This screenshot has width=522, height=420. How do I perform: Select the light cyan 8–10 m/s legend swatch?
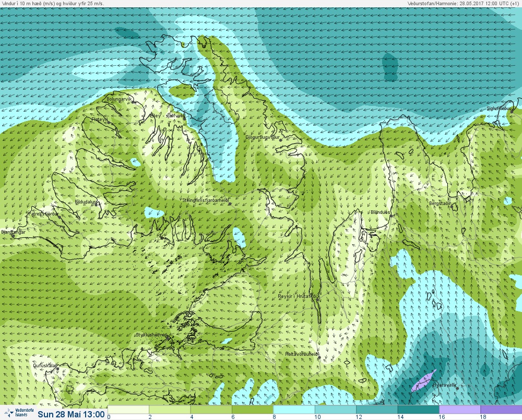click(x=294, y=410)
